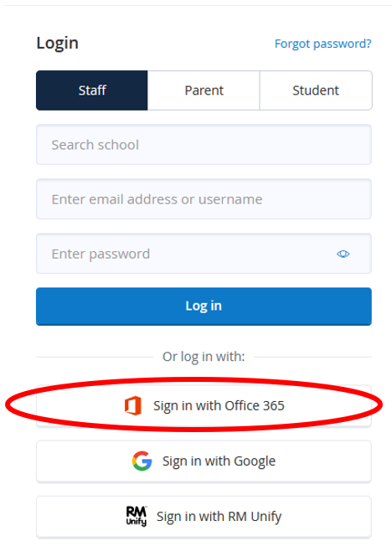
Task: Focus the Search school field
Action: point(204,145)
